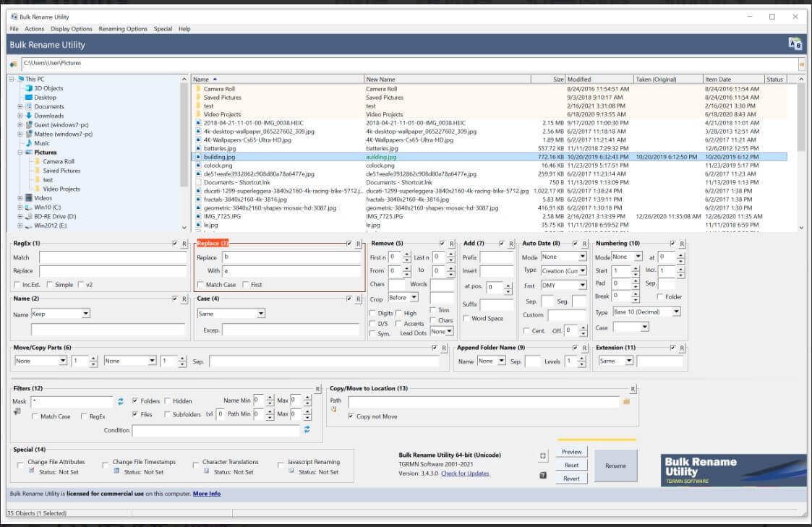Click the refresh icon beside the Condition field
812x527 pixels.
point(307,429)
